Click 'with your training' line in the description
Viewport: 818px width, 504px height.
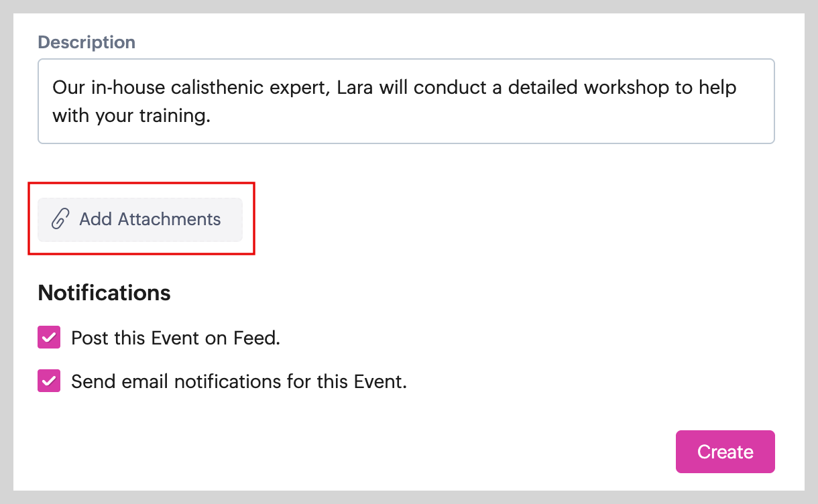pyautogui.click(x=131, y=116)
